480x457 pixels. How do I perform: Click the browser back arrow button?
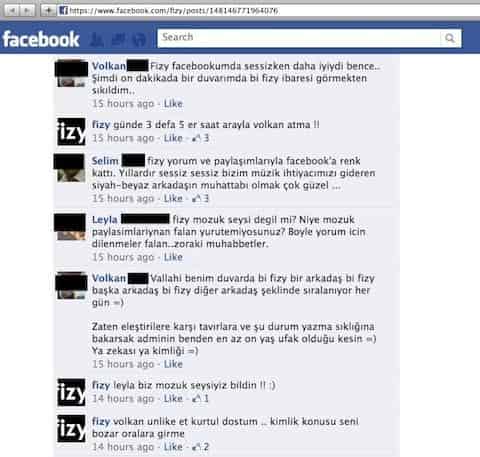[x=12, y=11]
